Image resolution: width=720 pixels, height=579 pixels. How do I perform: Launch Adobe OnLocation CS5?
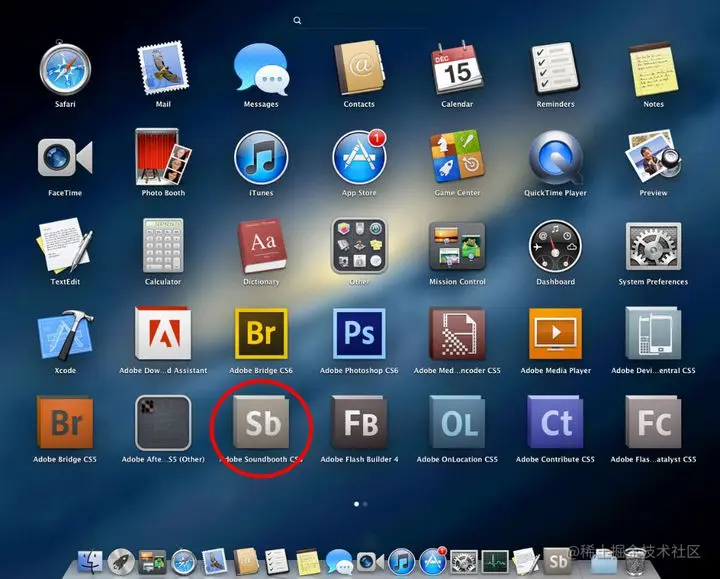click(x=457, y=422)
